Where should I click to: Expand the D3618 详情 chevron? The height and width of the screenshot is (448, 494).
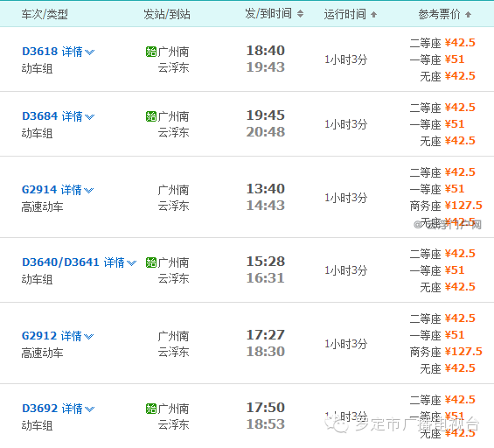coord(90,52)
